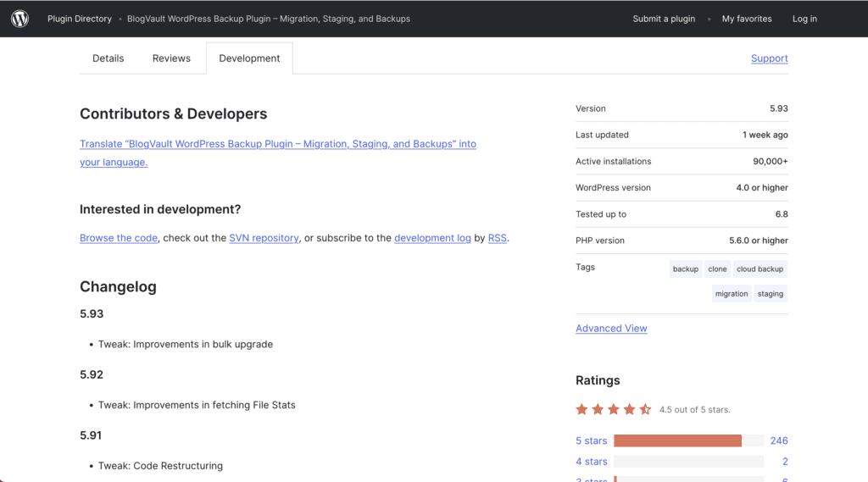
Task: Click the Contributors & Developers heading
Action: coord(173,114)
